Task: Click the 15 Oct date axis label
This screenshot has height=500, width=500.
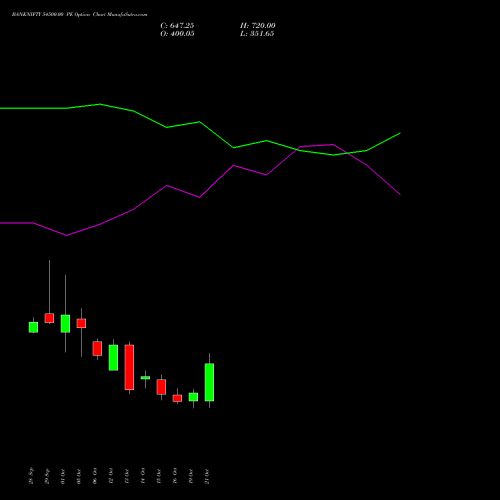Action: point(159,476)
